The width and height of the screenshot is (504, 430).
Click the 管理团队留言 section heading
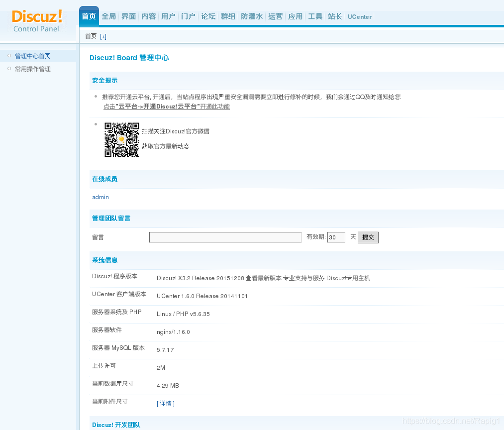coord(111,218)
